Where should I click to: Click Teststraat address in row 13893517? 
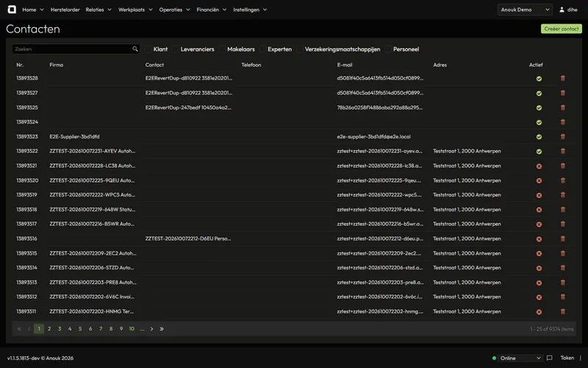click(467, 224)
